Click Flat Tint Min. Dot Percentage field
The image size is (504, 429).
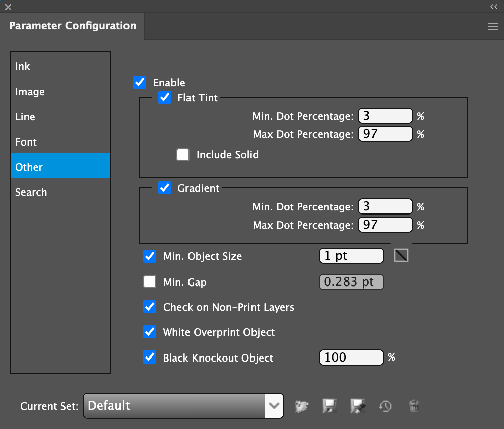(x=385, y=116)
